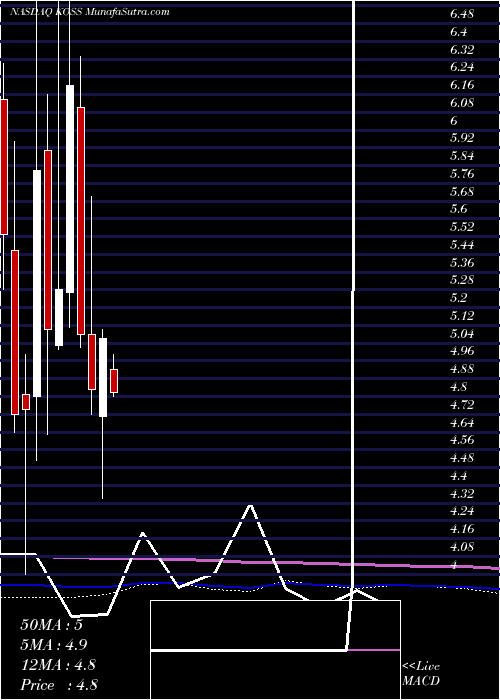
Task: Click the 4.4 price axis label
Action: [459, 475]
